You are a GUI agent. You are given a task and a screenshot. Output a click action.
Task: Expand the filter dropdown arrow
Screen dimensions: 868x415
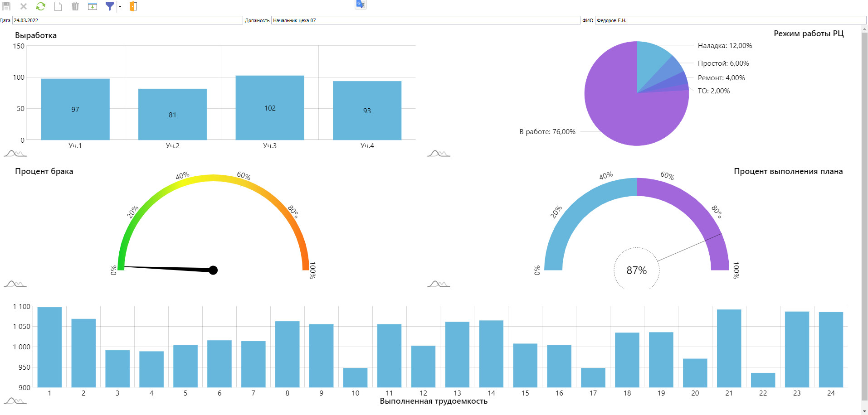(x=120, y=7)
